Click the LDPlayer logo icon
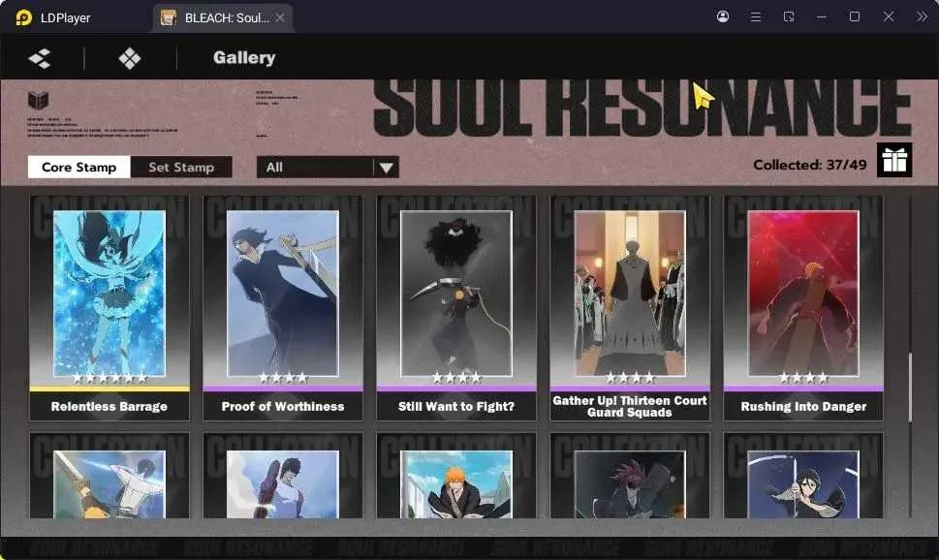Screen dimensions: 939x560 click(x=23, y=17)
